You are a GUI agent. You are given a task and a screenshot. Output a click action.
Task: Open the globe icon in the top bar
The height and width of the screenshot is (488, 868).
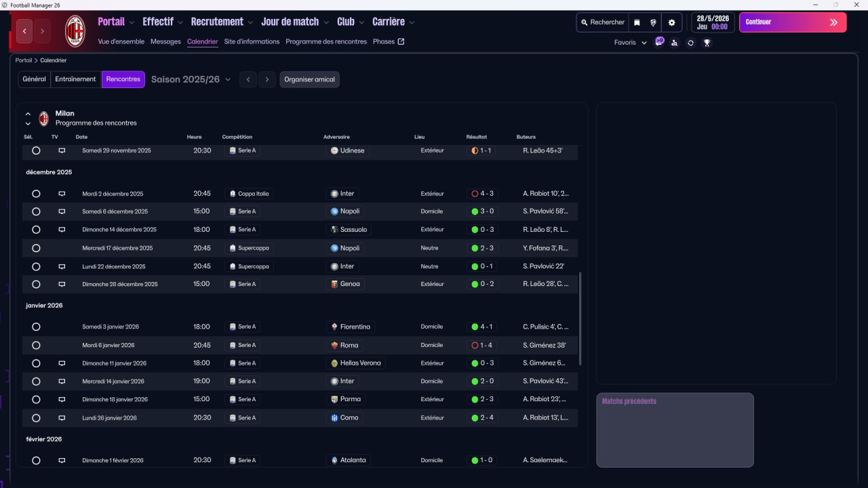[x=653, y=22]
